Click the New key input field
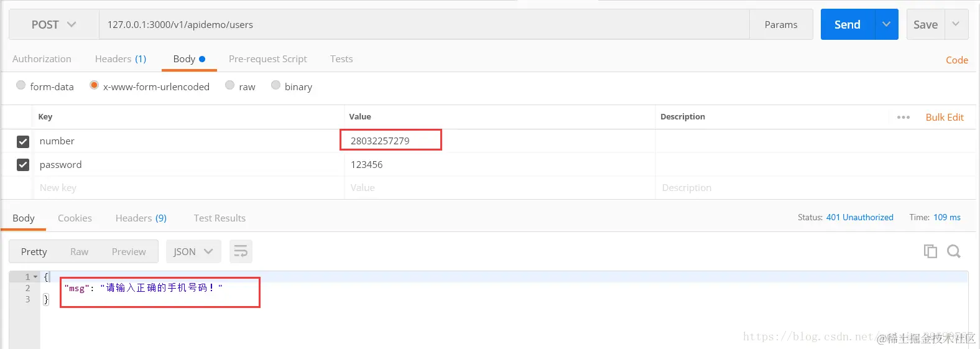The width and height of the screenshot is (980, 349). coord(188,188)
